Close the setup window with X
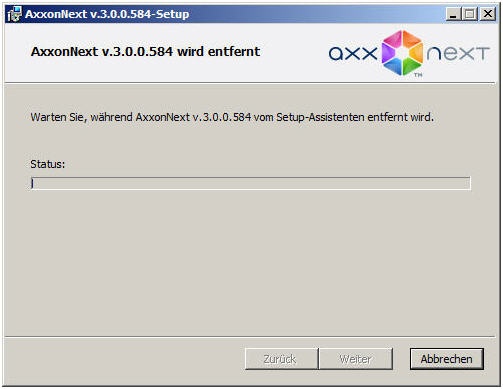503x389 pixels. [488, 14]
